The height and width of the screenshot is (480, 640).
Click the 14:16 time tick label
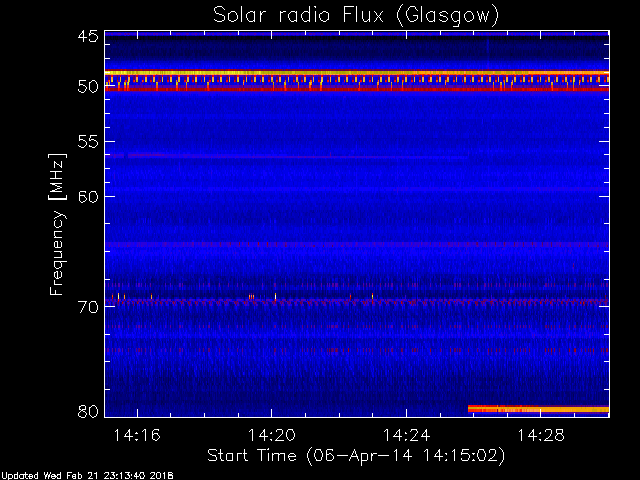point(137,435)
